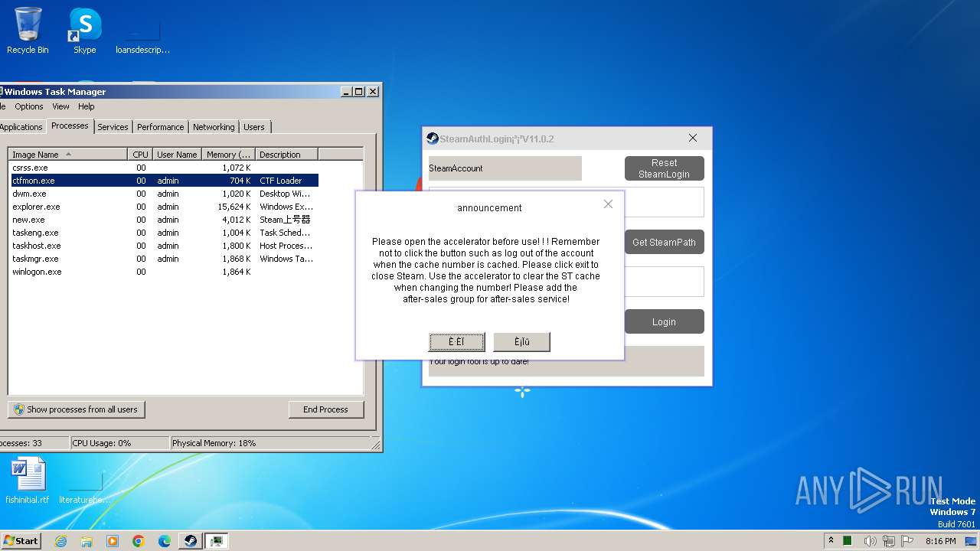Show hidden tray icons arrow
Screen dimensions: 980x551
click(831, 541)
